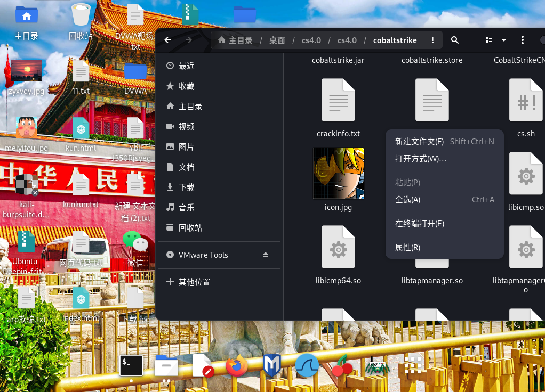Eject the VMware Tools volume
545x392 pixels.
pyautogui.click(x=266, y=255)
